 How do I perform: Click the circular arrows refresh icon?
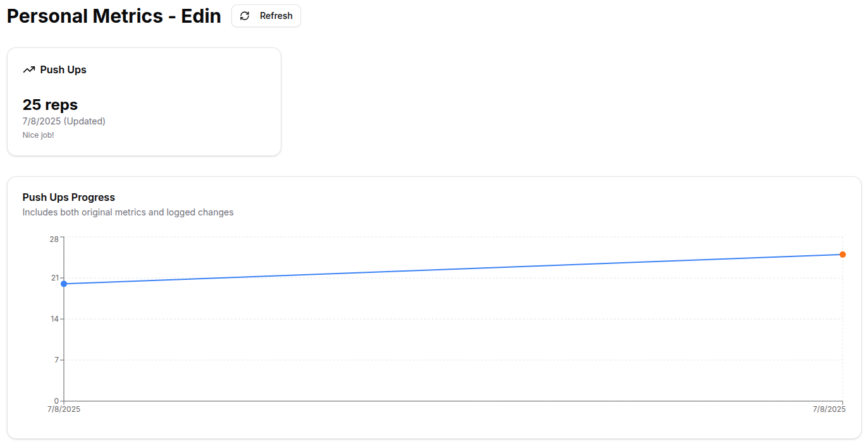pos(245,16)
